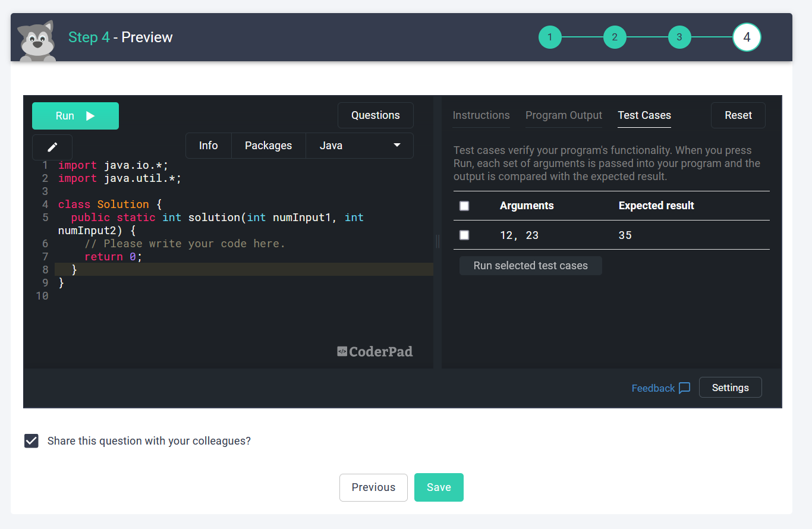Select the Test Cases tab
Viewport: 812px width, 529px height.
pos(644,115)
